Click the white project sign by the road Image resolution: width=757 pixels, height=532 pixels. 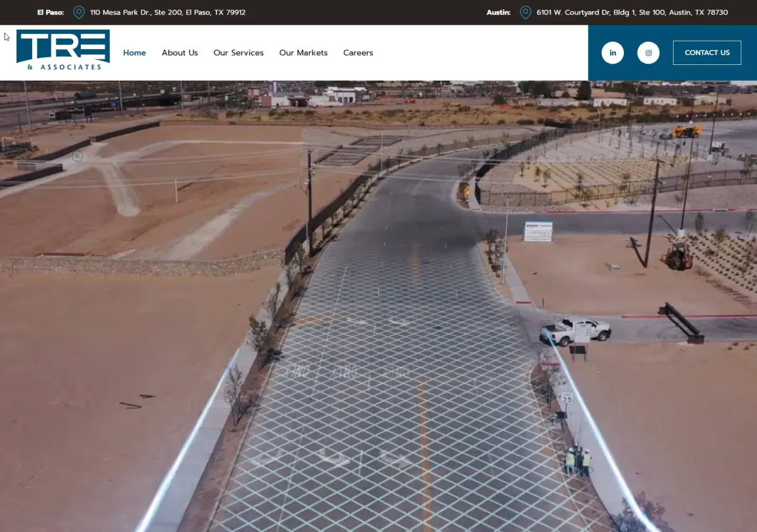point(538,231)
